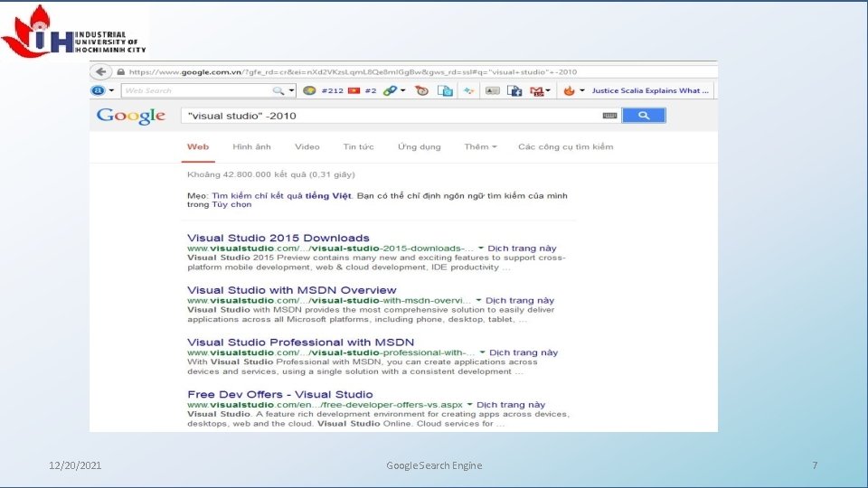The height and width of the screenshot is (488, 868).
Task: Open the 'Visual Studio Professional with MSDN' result
Action: (x=300, y=342)
